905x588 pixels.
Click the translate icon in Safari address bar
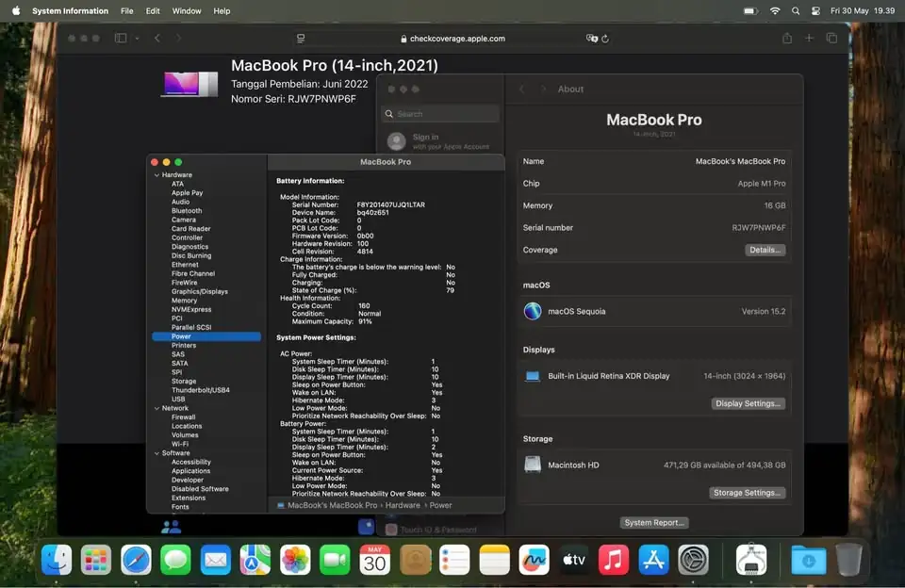[x=591, y=38]
